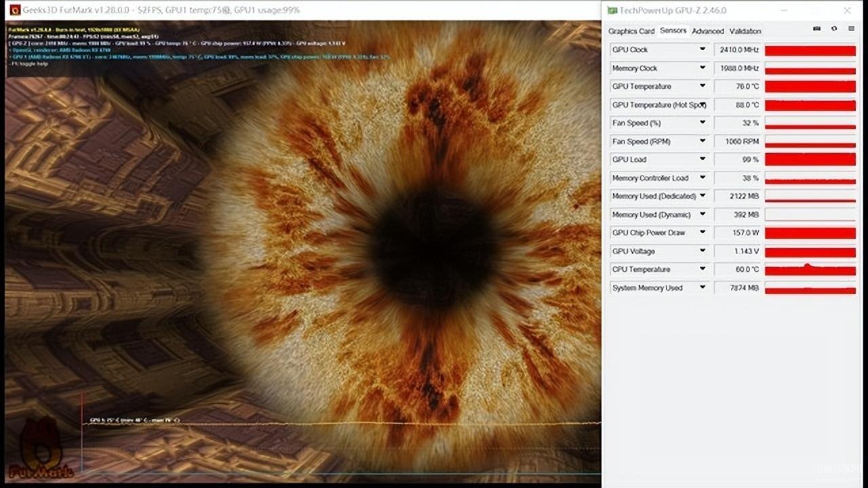The image size is (868, 488).
Task: Select the Sensors tab
Action: pos(673,30)
